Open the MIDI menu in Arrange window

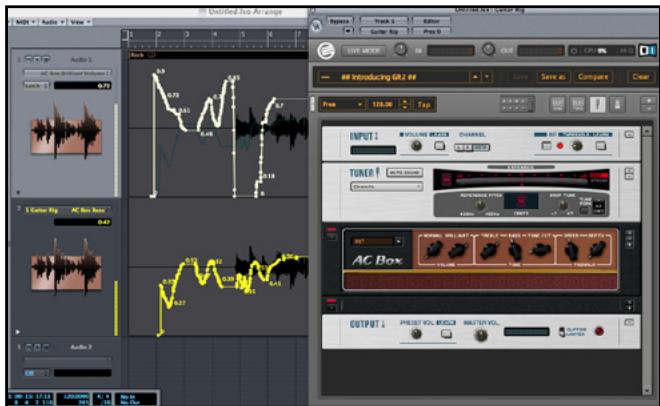click(26, 22)
